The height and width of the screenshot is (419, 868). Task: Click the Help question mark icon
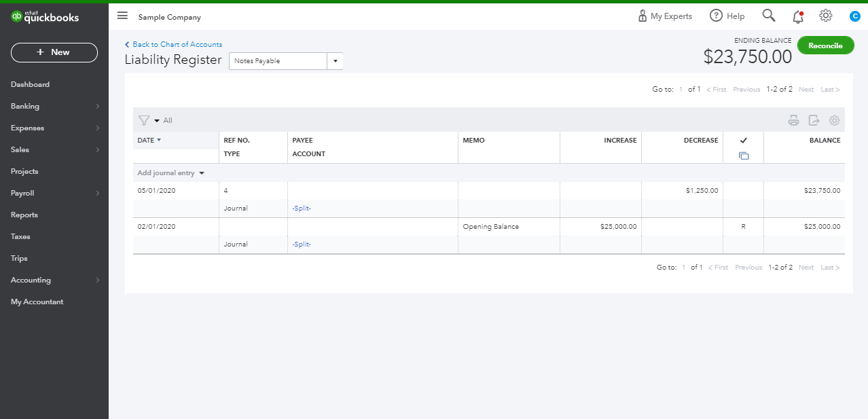pyautogui.click(x=716, y=16)
